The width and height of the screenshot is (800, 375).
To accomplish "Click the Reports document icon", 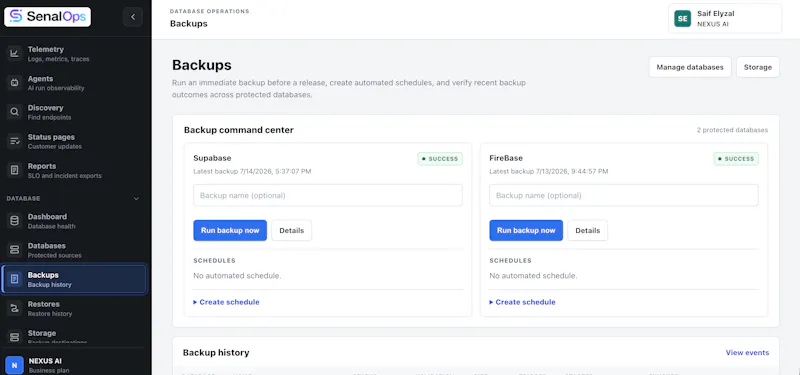I will point(14,170).
